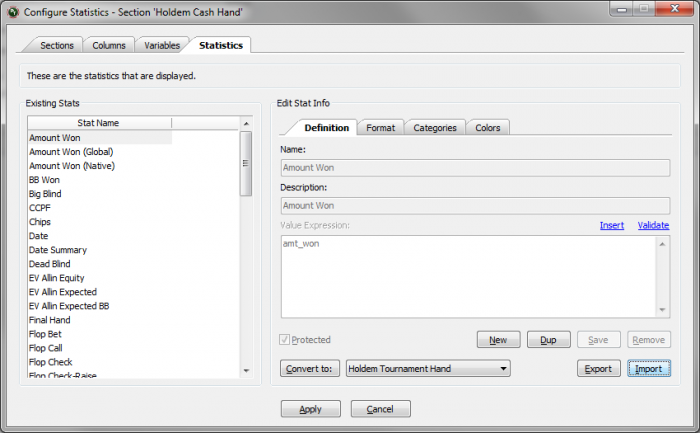Click the stat list scroll up arrow

(246, 124)
